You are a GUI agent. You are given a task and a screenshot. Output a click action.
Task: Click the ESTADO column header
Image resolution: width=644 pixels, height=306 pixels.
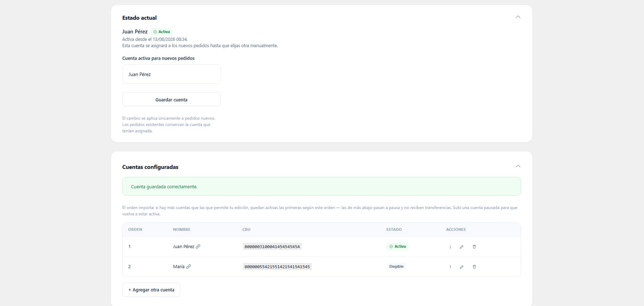click(394, 229)
